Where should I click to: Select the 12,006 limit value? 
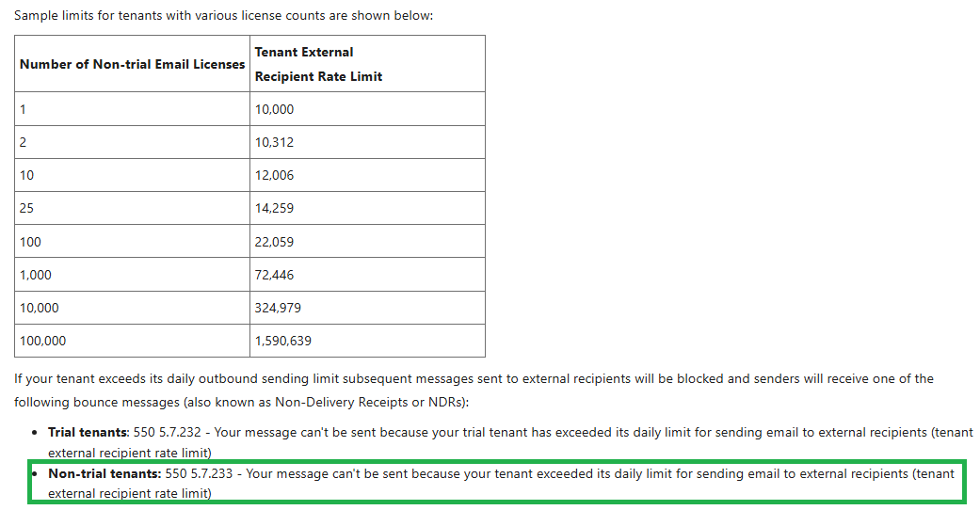click(x=367, y=175)
